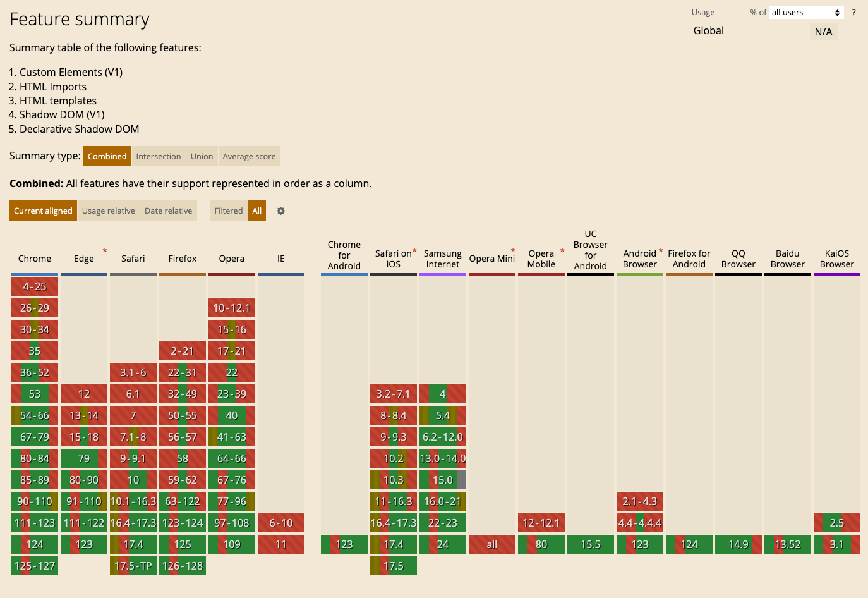Viewport: 868px width, 598px height.
Task: Click the IE column header
Action: pos(281,259)
